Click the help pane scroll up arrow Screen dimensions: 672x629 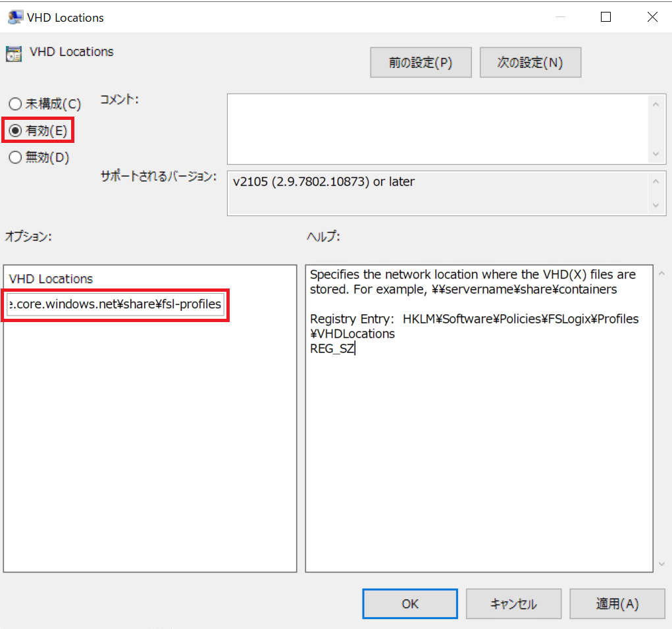661,273
